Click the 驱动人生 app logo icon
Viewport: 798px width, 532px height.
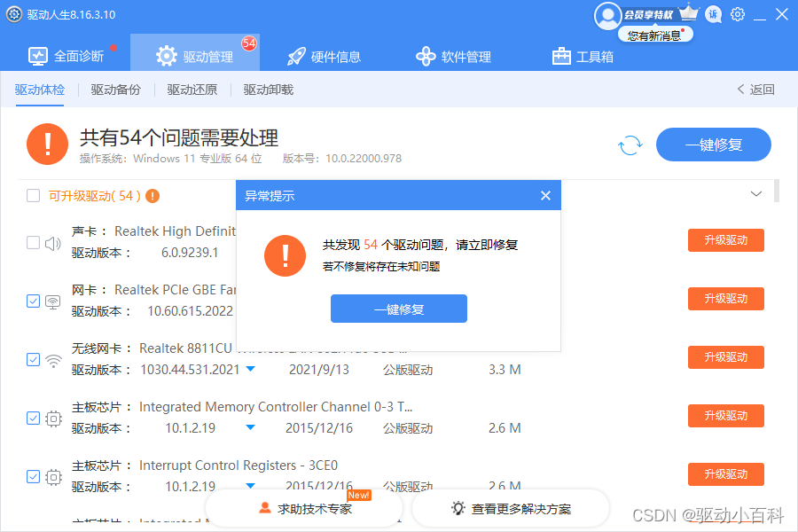[x=13, y=14]
